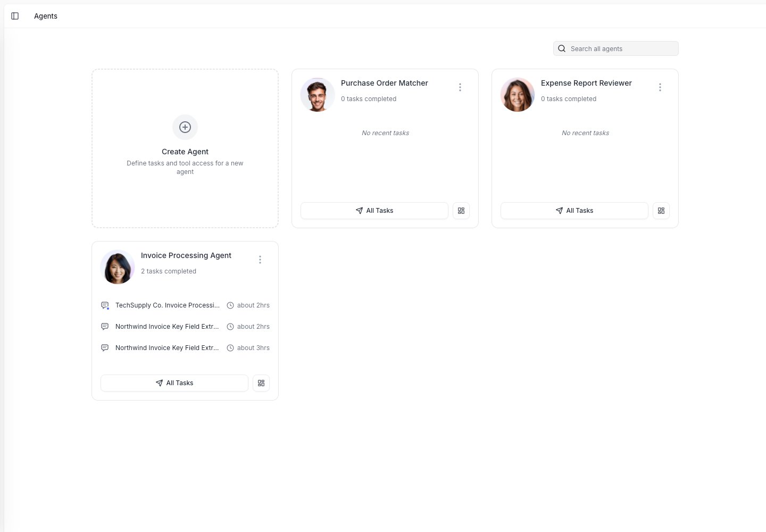Click 'about 3hrs' timestamp
The image size is (766, 532).
[x=253, y=348]
